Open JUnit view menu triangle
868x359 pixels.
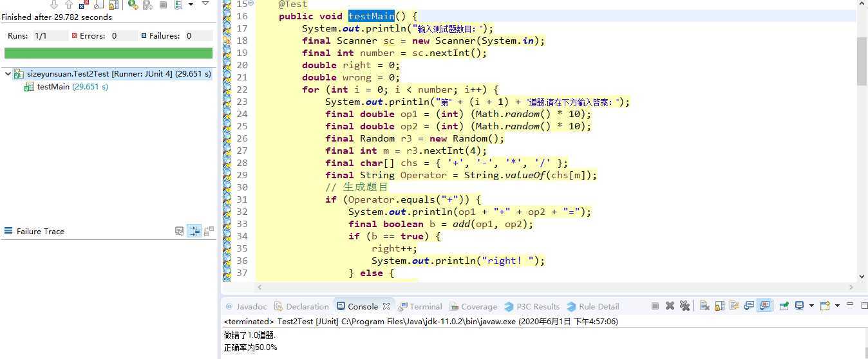tap(205, 3)
